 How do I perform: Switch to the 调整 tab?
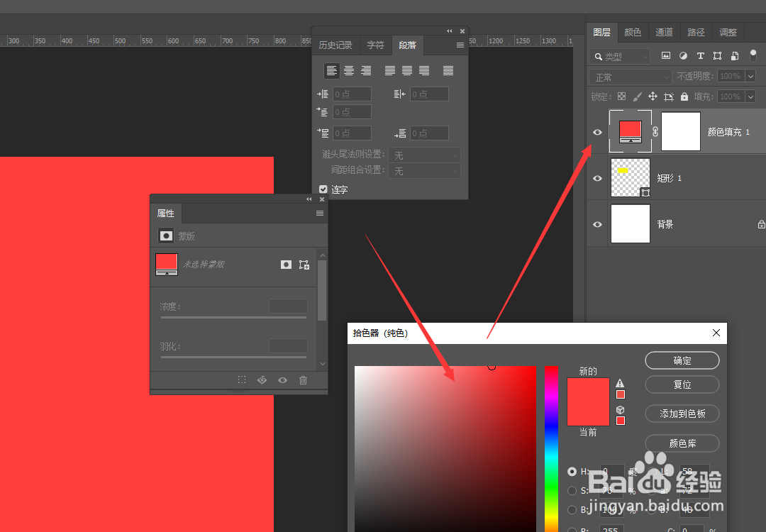tap(728, 32)
